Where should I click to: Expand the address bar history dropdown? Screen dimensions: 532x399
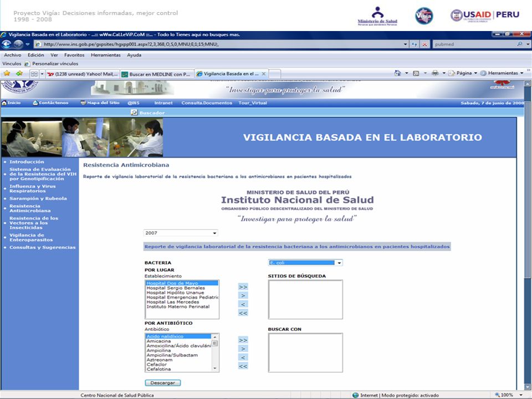pos(406,44)
